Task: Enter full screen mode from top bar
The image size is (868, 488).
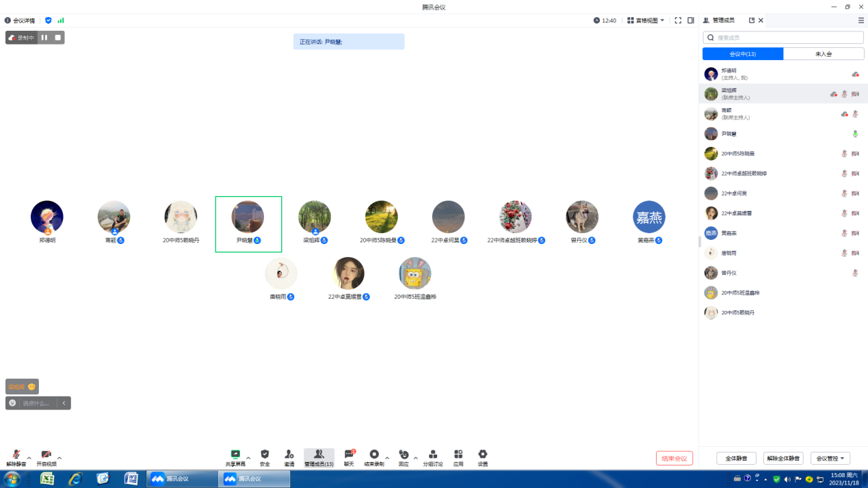Action: click(678, 21)
